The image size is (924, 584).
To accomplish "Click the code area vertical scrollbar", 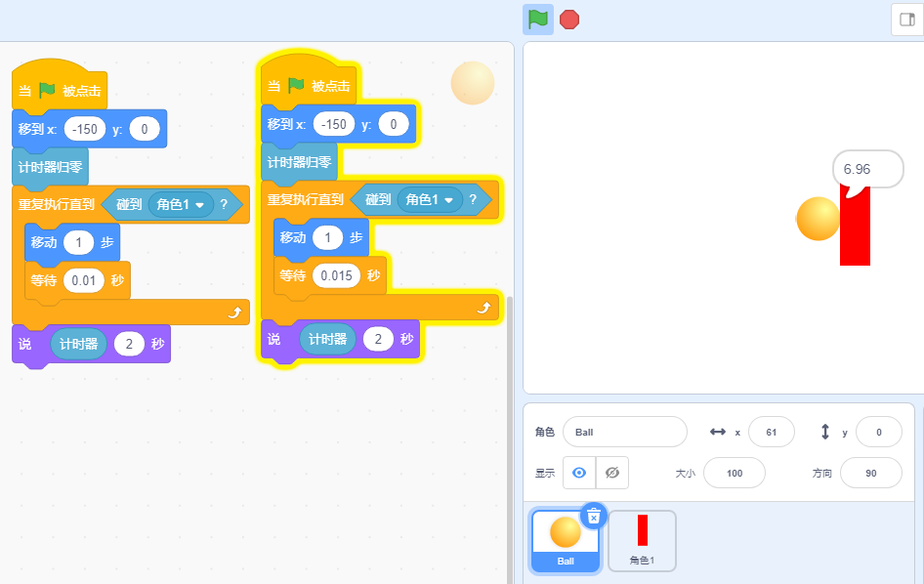I will pyautogui.click(x=510, y=439).
